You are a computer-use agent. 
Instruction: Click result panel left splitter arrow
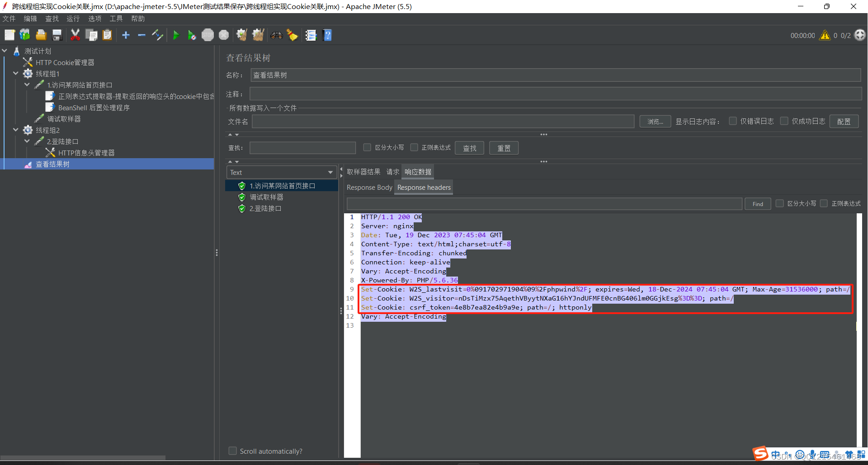341,169
